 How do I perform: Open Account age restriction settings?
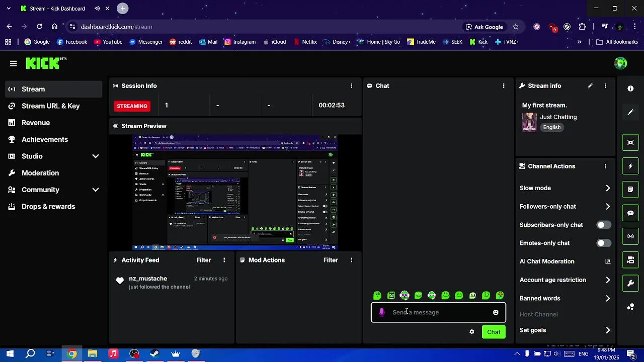565,280
